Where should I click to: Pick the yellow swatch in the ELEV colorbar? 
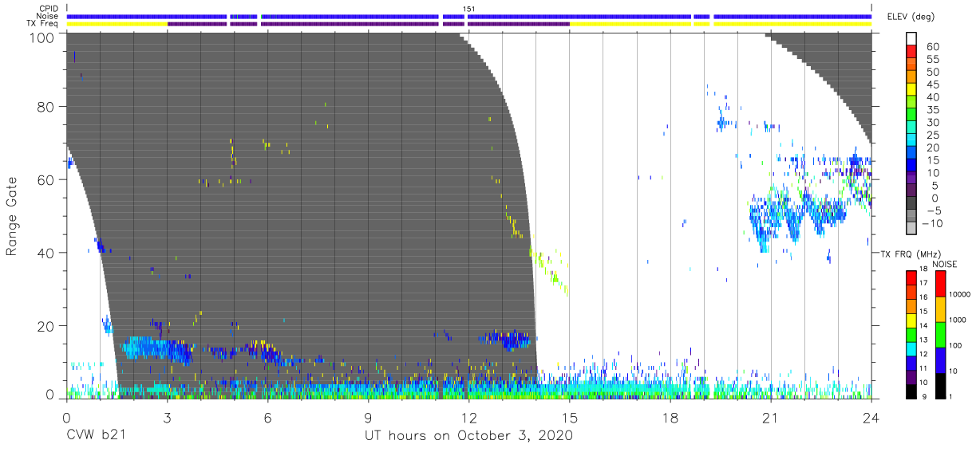pos(913,91)
